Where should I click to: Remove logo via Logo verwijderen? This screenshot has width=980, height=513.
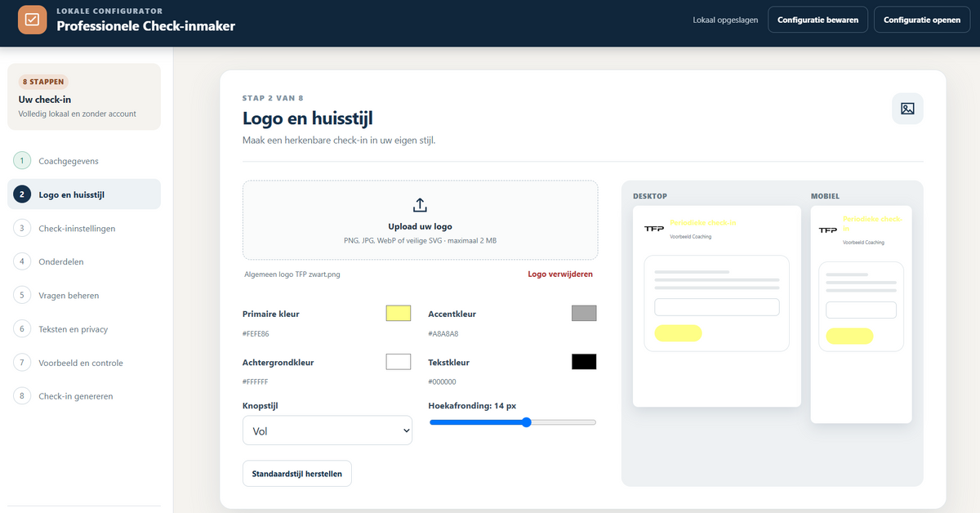tap(560, 274)
